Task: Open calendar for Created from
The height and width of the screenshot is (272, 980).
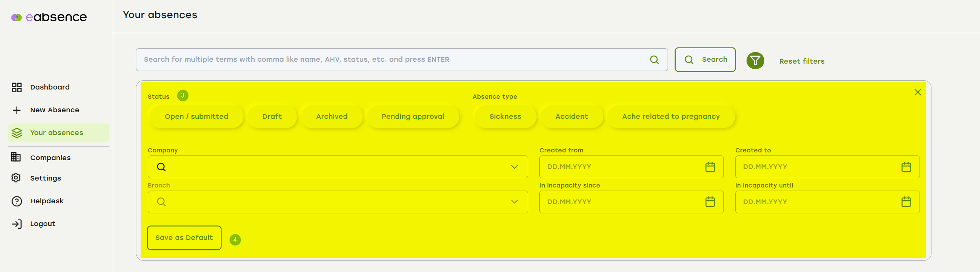Action: pyautogui.click(x=710, y=167)
